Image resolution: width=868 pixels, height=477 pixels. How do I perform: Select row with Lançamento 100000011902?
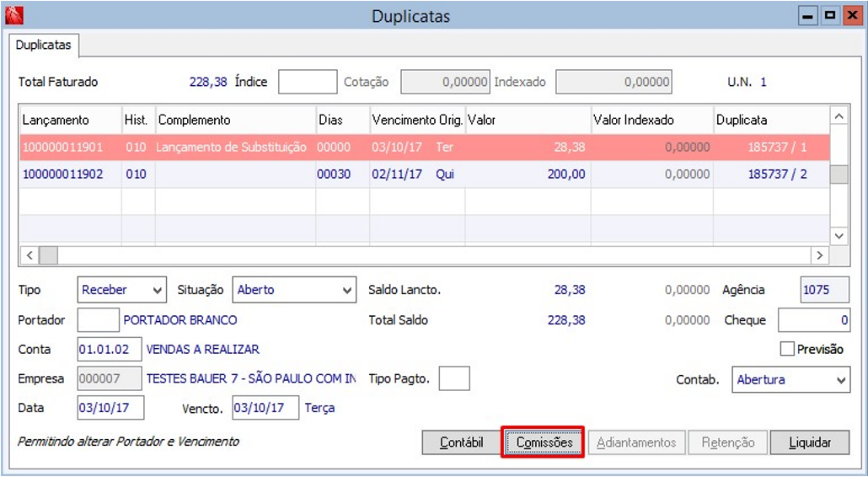[425, 174]
